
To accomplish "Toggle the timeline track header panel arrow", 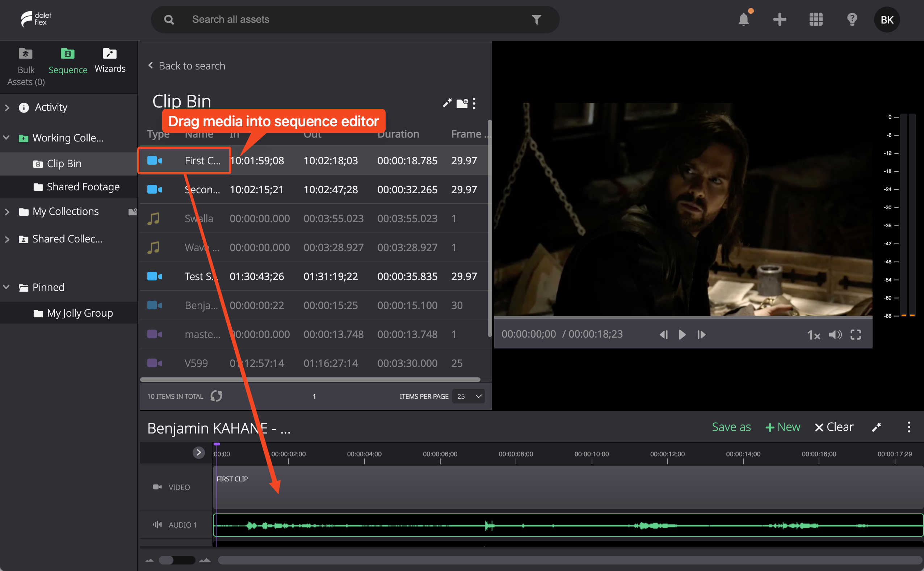I will (198, 452).
